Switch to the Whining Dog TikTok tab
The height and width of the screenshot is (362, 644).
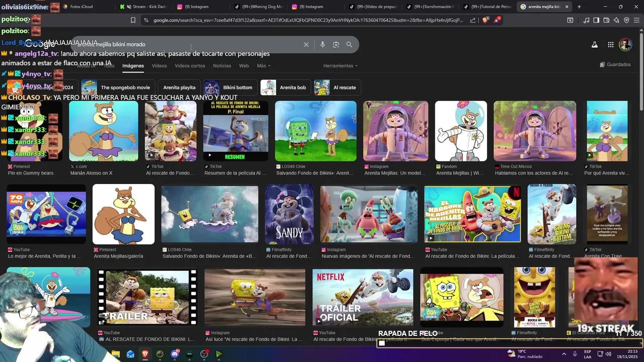[258, 7]
